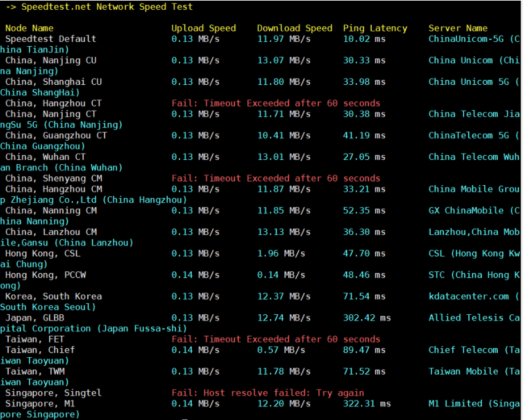Click the 1.96 MB/s download speed
The width and height of the screenshot is (523, 420).
click(281, 253)
